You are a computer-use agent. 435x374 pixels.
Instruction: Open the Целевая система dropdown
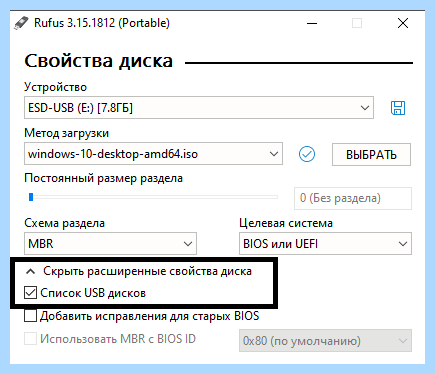pyautogui.click(x=325, y=244)
